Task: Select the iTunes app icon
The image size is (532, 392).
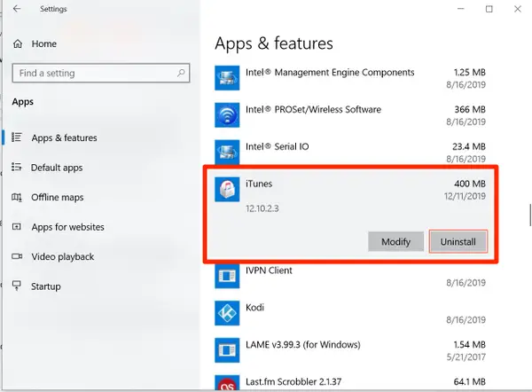Action: 227,190
